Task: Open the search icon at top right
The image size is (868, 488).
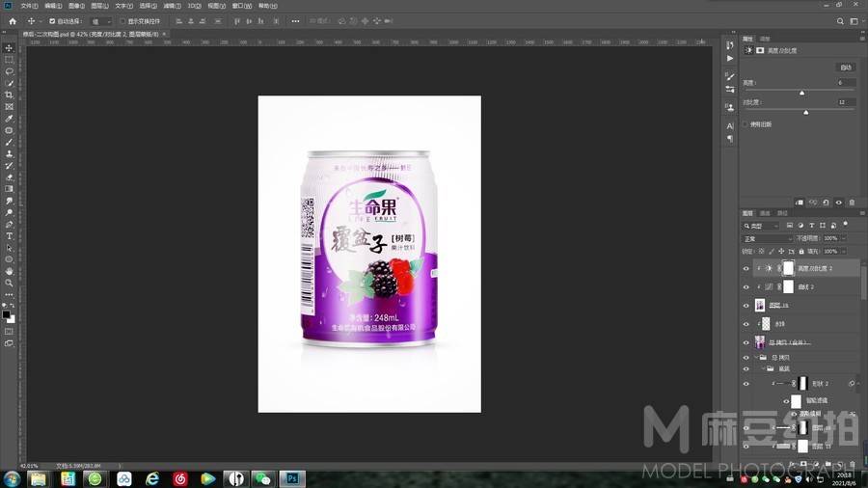Action: [840, 21]
